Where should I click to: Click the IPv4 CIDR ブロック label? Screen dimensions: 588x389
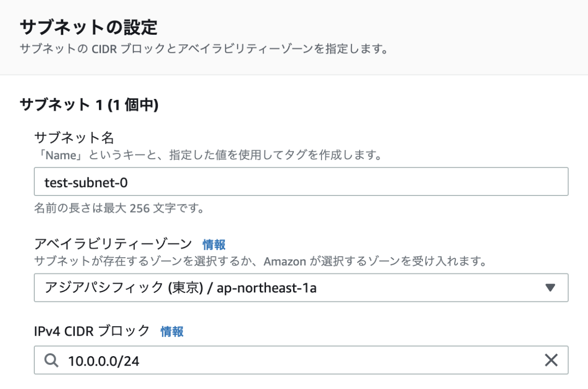92,331
